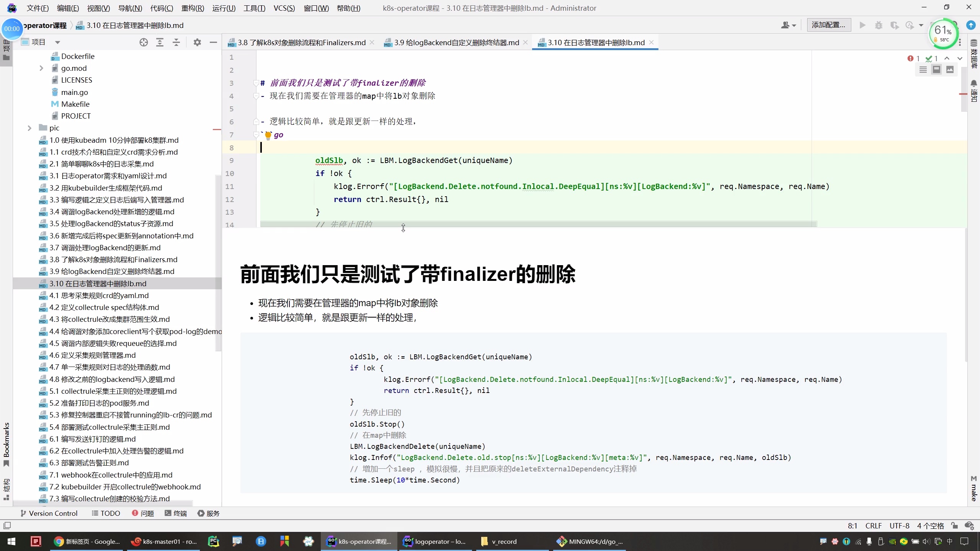Open the 终端 tool window at the bottom
This screenshot has height=551, width=980.
[x=175, y=513]
